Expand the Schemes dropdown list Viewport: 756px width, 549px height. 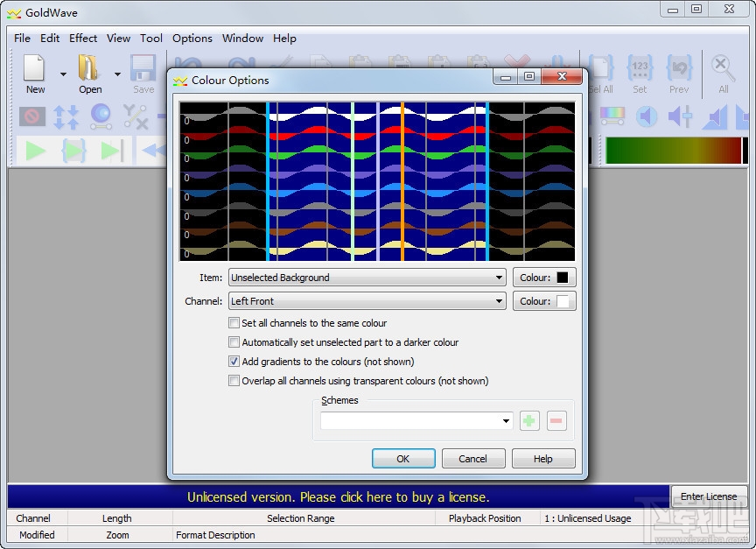coord(507,421)
